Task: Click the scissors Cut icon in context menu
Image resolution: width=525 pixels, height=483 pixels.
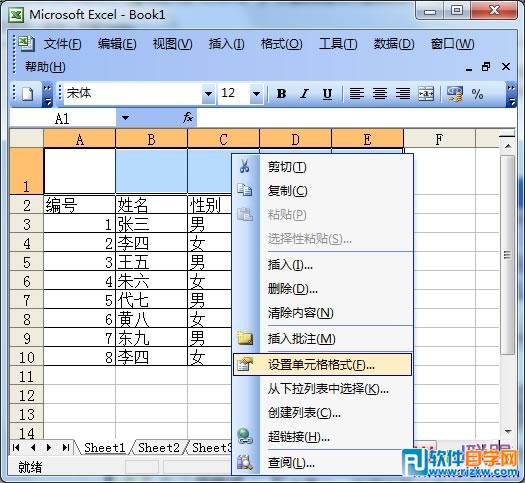Action: tap(245, 166)
